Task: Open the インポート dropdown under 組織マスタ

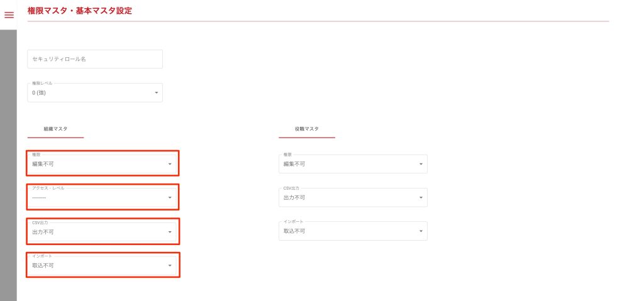Action: click(x=97, y=265)
